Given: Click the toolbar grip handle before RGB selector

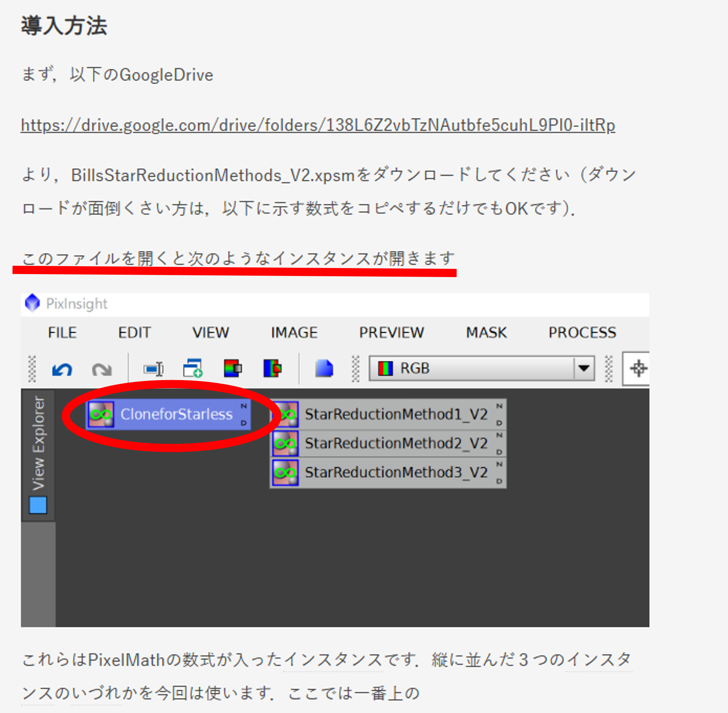Looking at the screenshot, I should pyautogui.click(x=356, y=369).
